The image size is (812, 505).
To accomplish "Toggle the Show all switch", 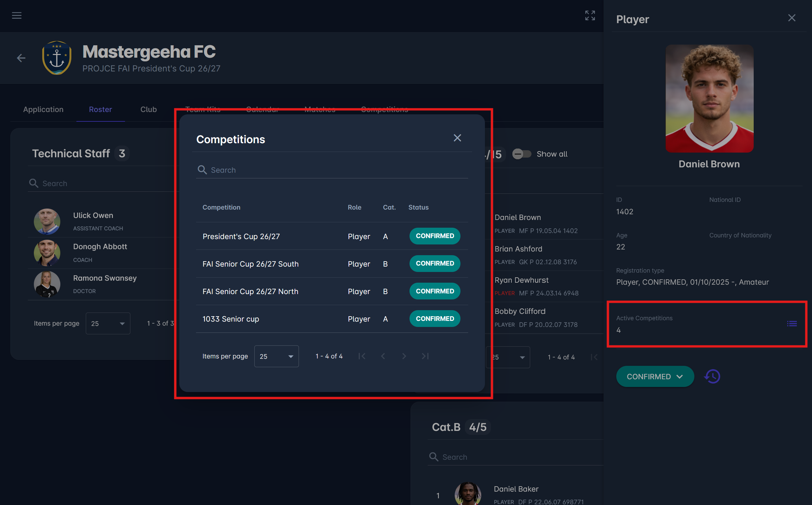I will (522, 154).
